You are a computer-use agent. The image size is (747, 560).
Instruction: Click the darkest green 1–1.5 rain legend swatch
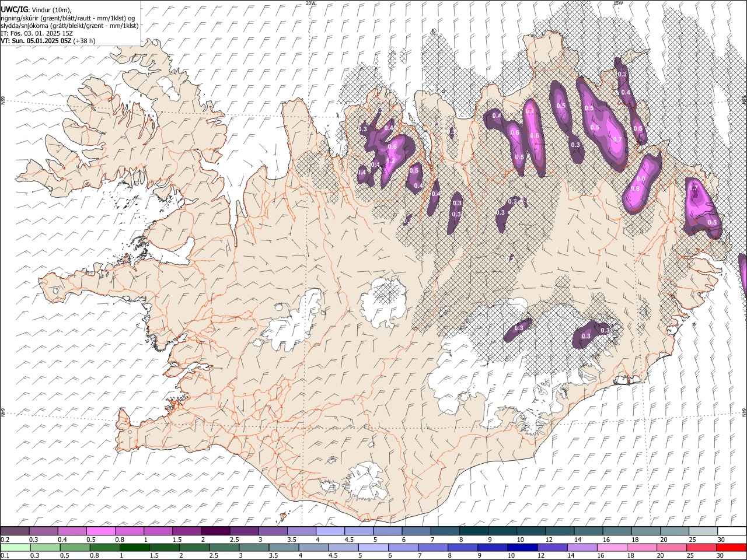[x=135, y=547]
